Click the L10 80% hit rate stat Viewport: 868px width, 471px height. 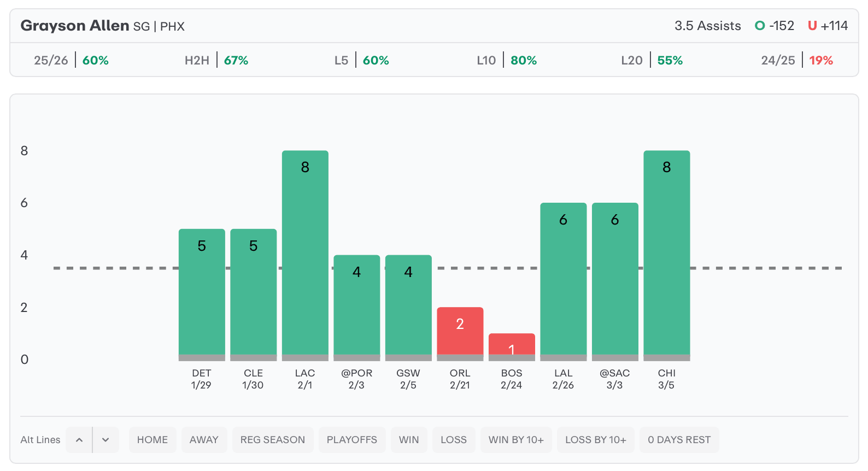[507, 60]
